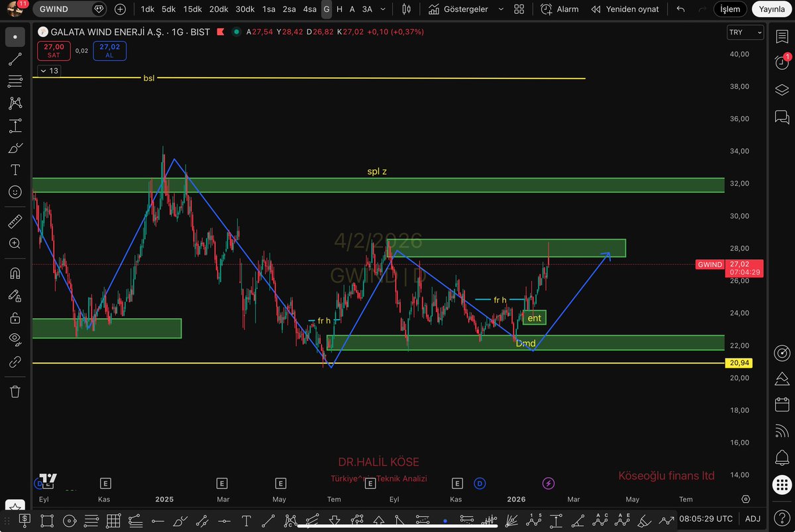Create an Alarm from top toolbar
Screen dimensions: 795x532
pyautogui.click(x=559, y=9)
